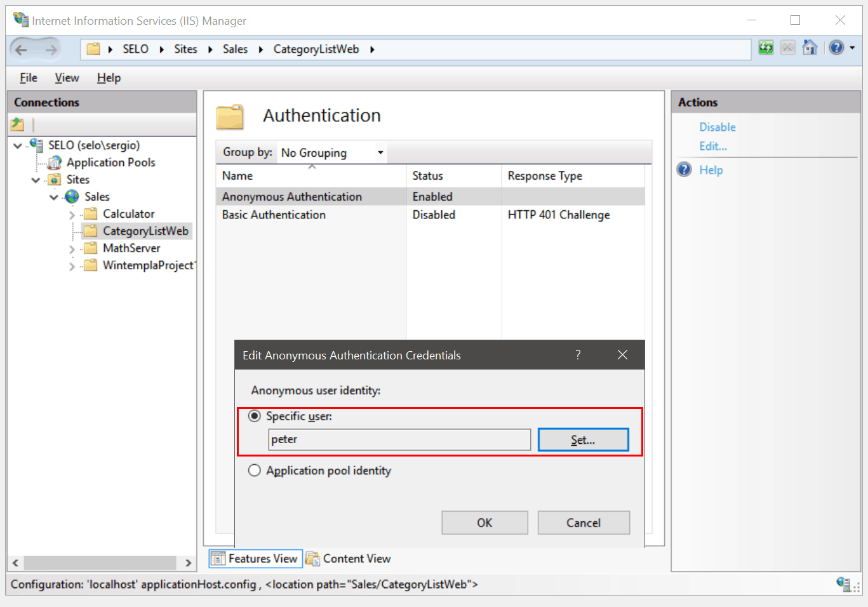Click the SELO server icon in tree
868x607 pixels.
[x=36, y=145]
